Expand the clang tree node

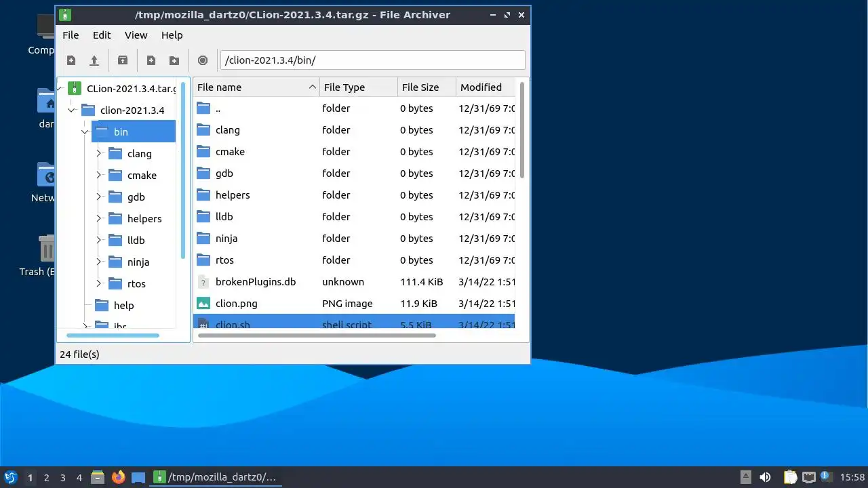click(x=98, y=153)
